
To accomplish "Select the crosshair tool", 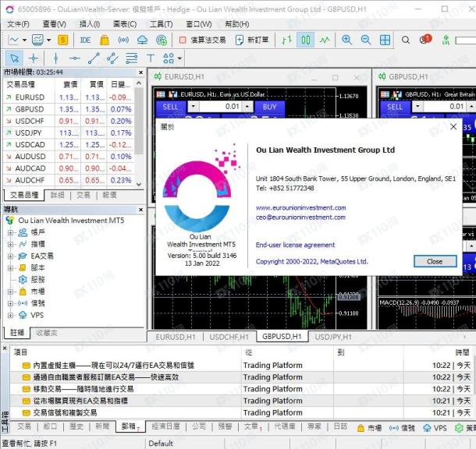I will [x=34, y=58].
